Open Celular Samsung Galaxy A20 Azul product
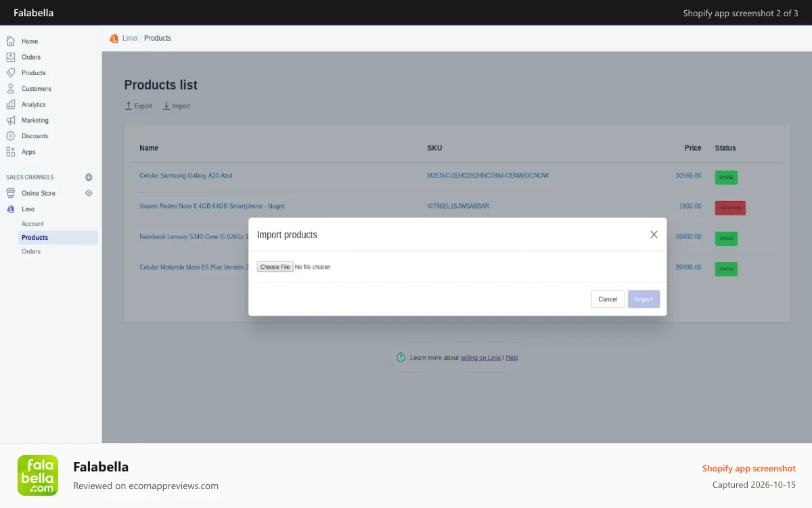Viewport: 812px width, 508px height. coord(186,175)
